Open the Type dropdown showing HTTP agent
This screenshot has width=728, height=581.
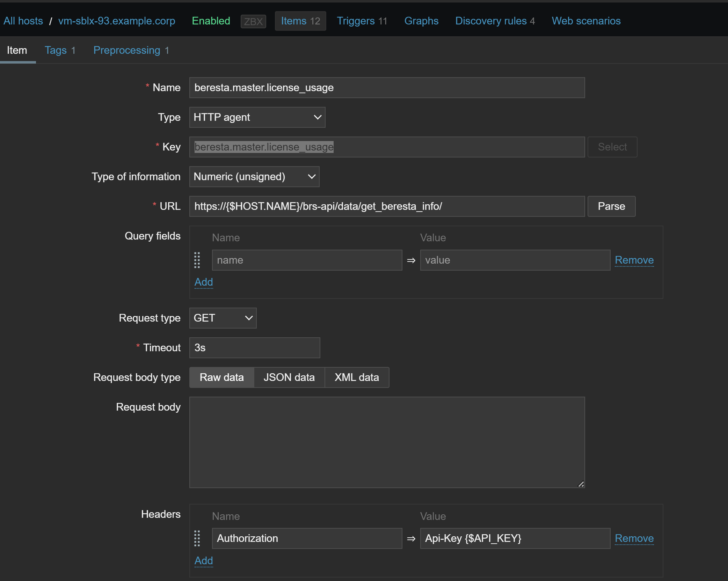click(257, 117)
